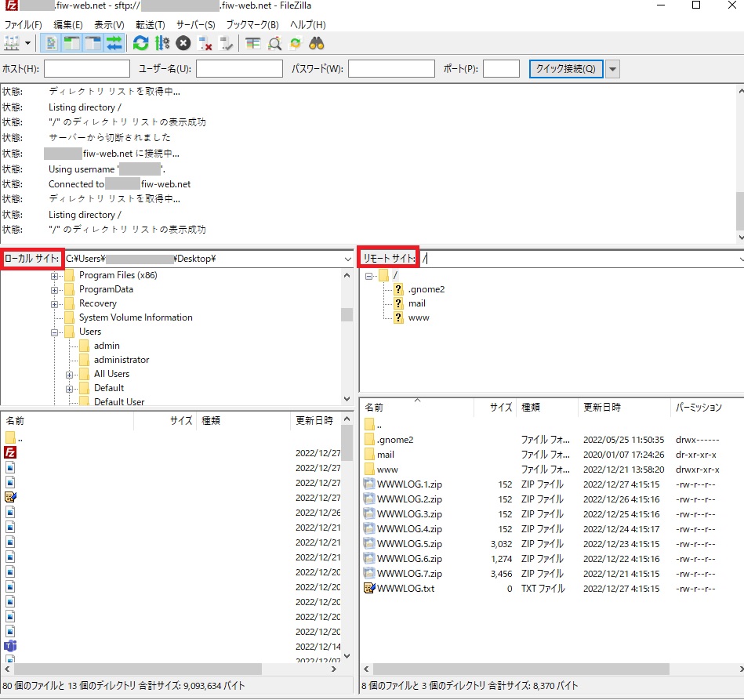Disconnect from the visible server
744x700 pixels.
[x=205, y=44]
